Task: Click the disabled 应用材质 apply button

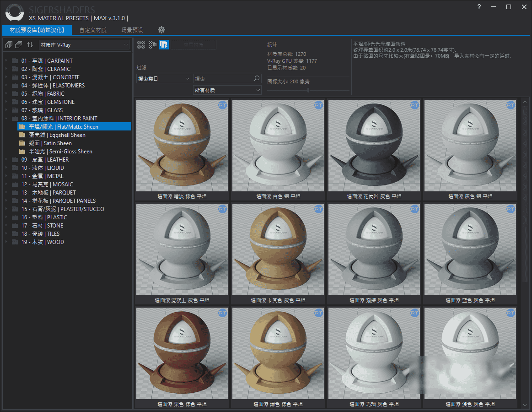Action: tap(193, 44)
